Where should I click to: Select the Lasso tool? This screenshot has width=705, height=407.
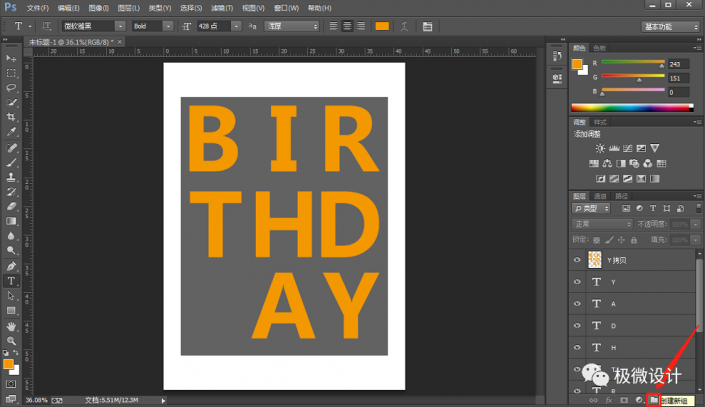click(11, 87)
